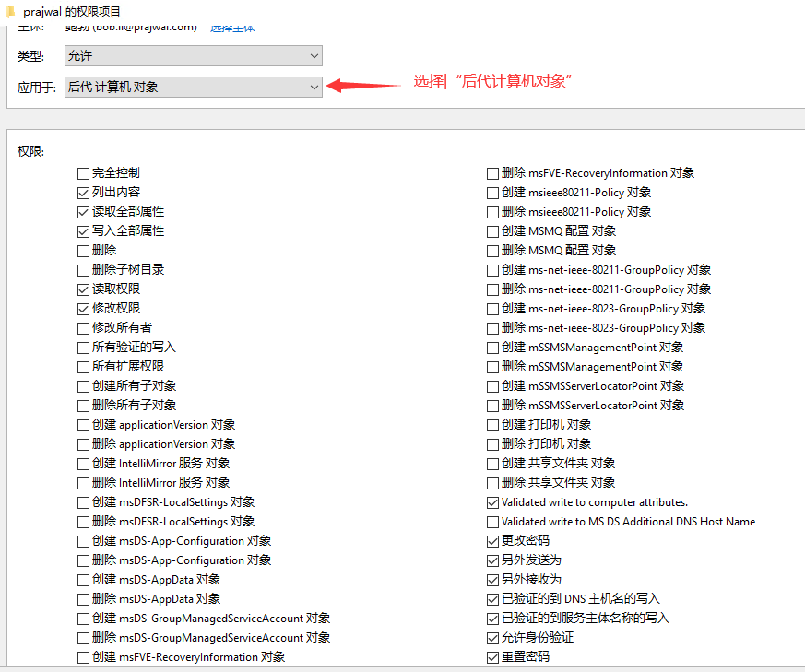
Task: Check Validated write to MS DS Additional DNS Host Name
Action: (492, 522)
